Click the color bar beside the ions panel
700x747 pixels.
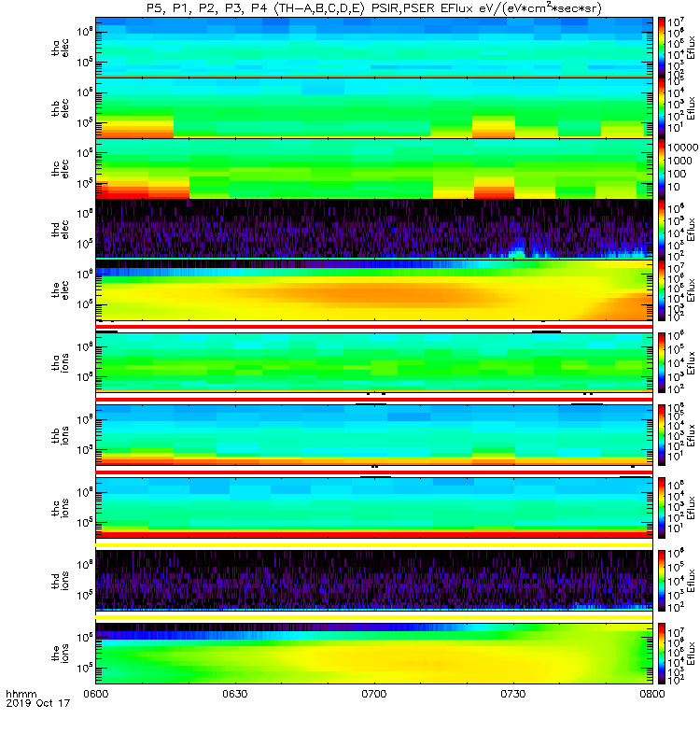click(662, 654)
